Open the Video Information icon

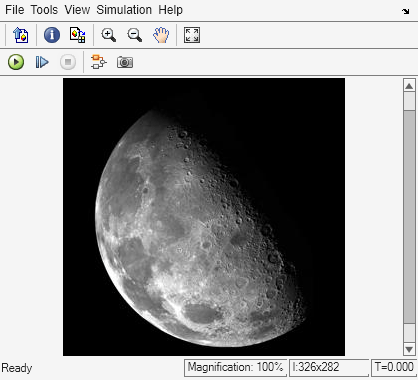point(52,35)
